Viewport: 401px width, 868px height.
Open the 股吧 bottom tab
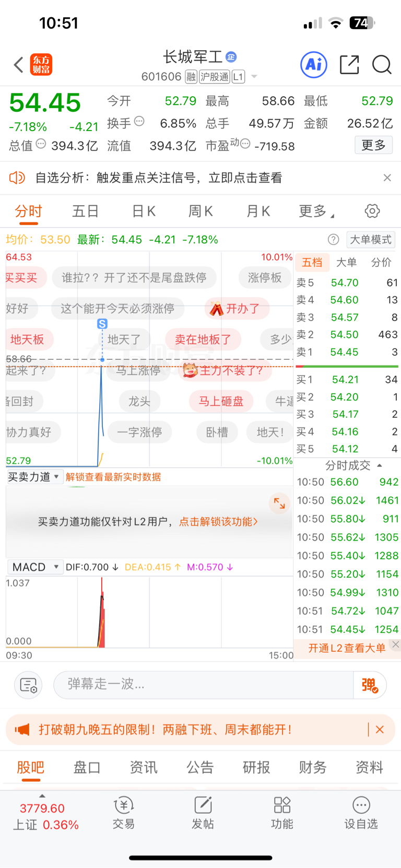click(30, 767)
